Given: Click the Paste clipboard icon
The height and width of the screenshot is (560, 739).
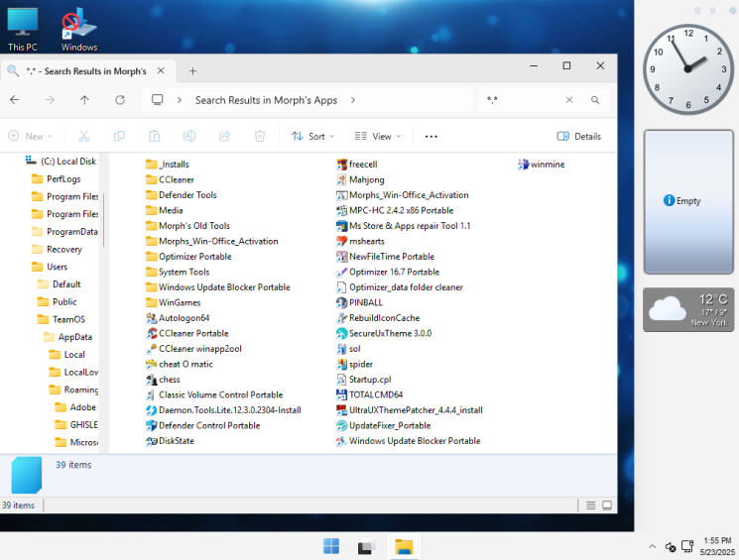Looking at the screenshot, I should click(x=154, y=136).
